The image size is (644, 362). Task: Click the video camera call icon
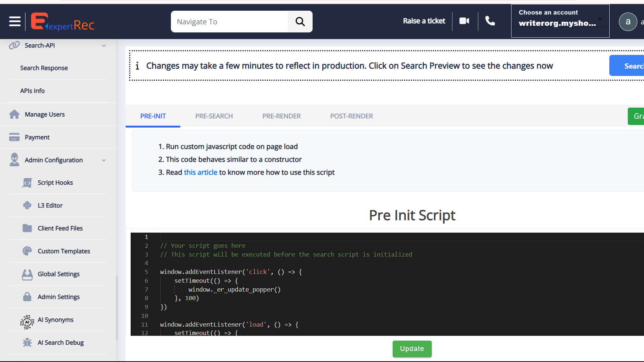pos(464,21)
